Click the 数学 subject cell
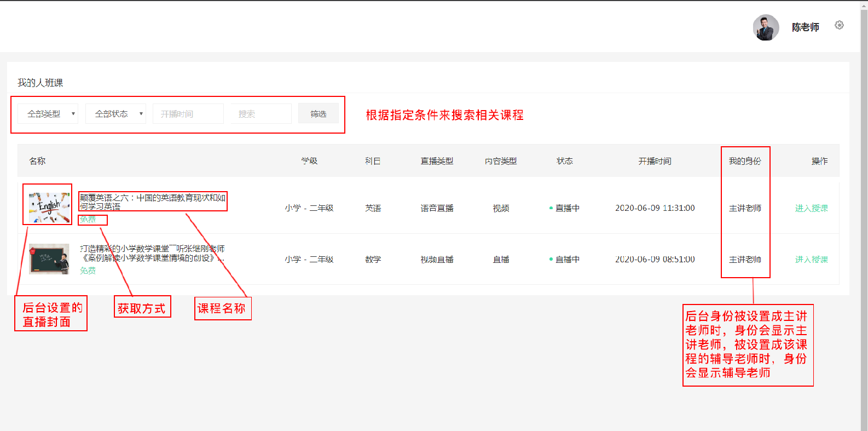 coord(373,260)
